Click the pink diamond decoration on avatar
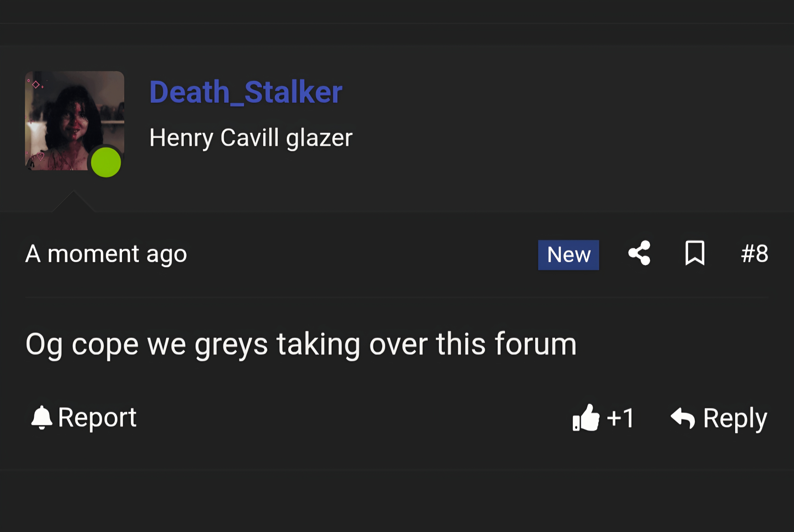Screen dimensions: 794x532 pyautogui.click(x=36, y=84)
